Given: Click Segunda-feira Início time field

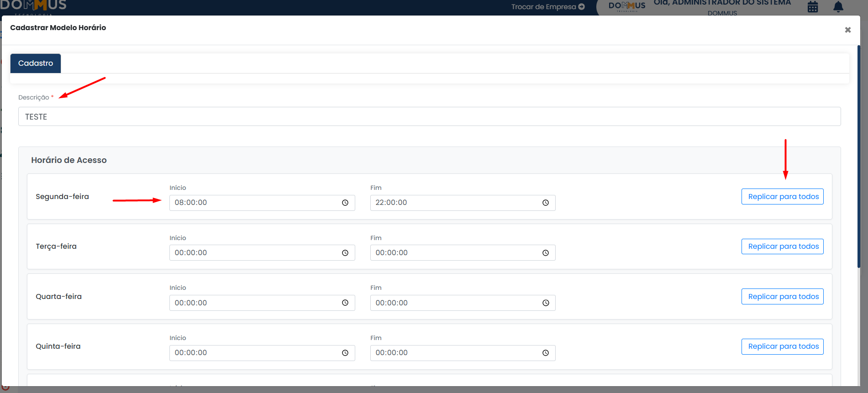Looking at the screenshot, I should pos(256,203).
